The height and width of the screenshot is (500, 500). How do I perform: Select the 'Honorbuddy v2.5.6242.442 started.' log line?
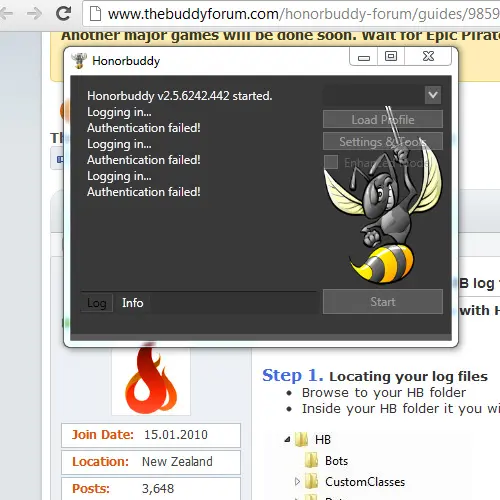click(180, 96)
